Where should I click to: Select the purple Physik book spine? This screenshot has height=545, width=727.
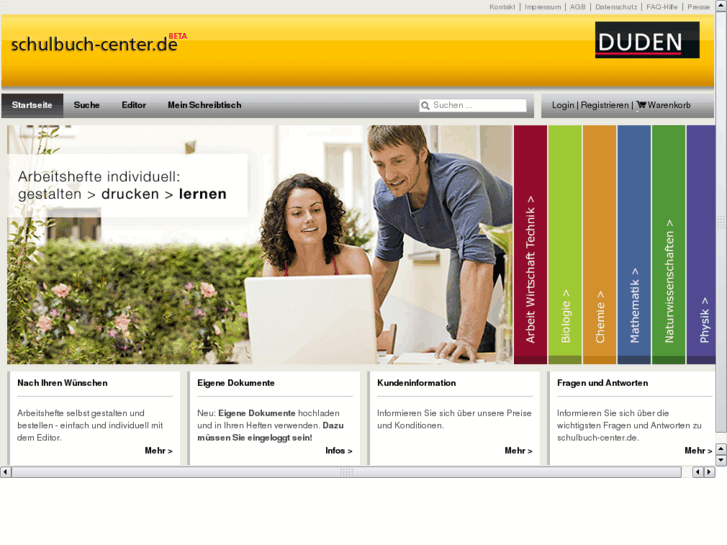click(701, 244)
